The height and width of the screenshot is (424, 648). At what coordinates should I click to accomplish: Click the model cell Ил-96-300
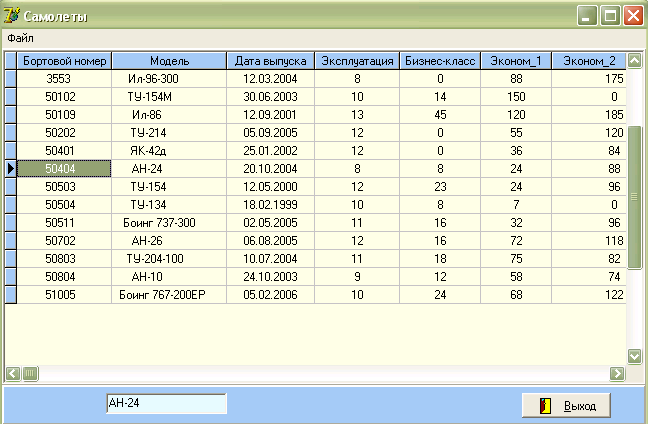(x=169, y=79)
